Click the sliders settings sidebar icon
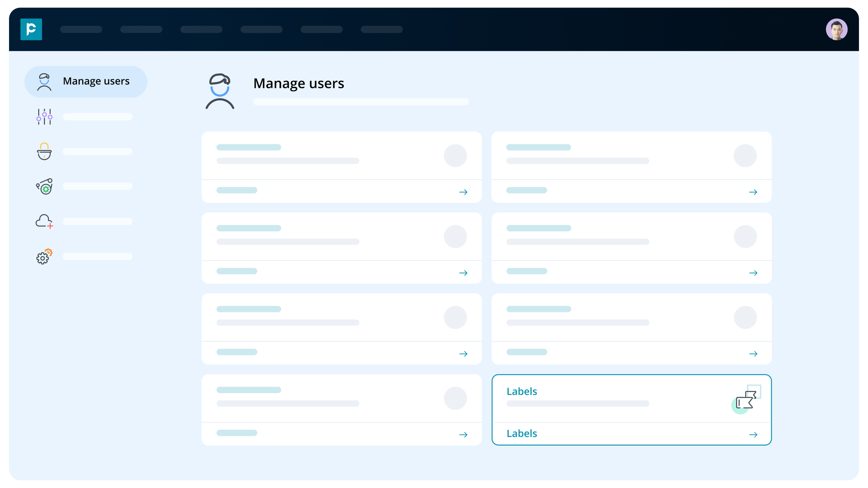 pyautogui.click(x=44, y=117)
